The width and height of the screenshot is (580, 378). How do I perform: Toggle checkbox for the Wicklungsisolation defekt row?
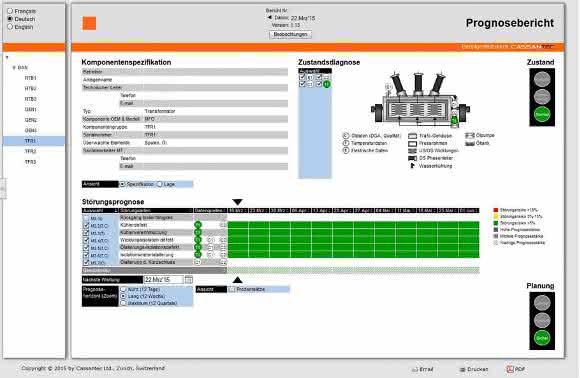click(86, 240)
